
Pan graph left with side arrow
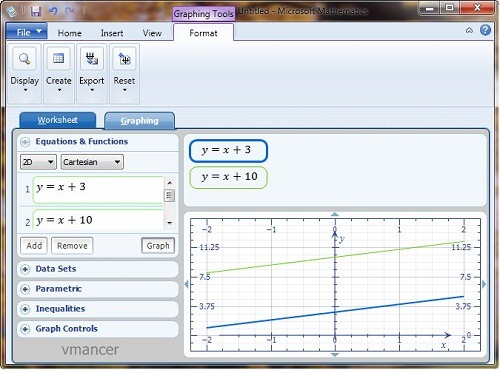(x=186, y=284)
